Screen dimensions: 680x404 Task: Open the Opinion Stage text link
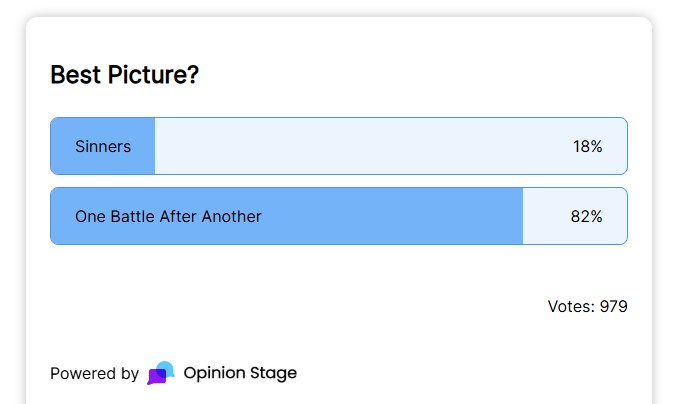pos(240,373)
